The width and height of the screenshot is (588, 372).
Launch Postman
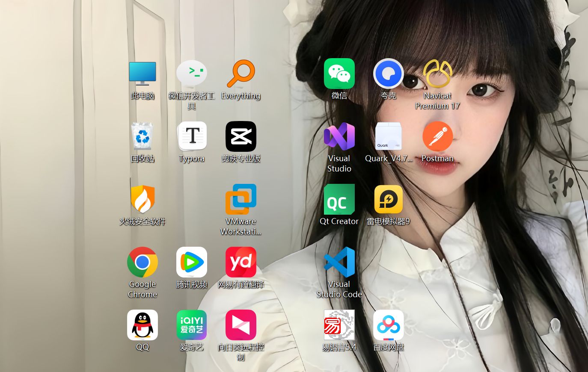pyautogui.click(x=438, y=136)
